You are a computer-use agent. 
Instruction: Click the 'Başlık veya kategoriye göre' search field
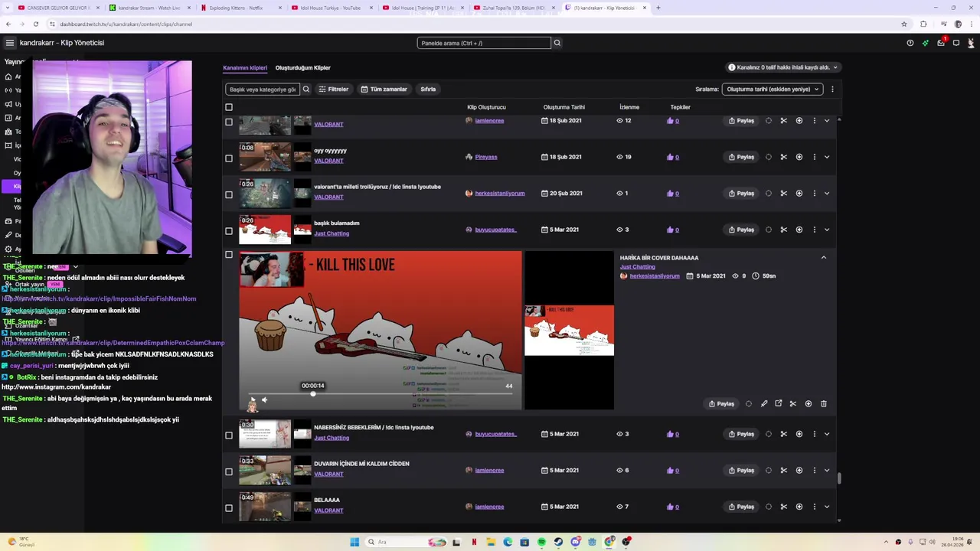pos(262,89)
